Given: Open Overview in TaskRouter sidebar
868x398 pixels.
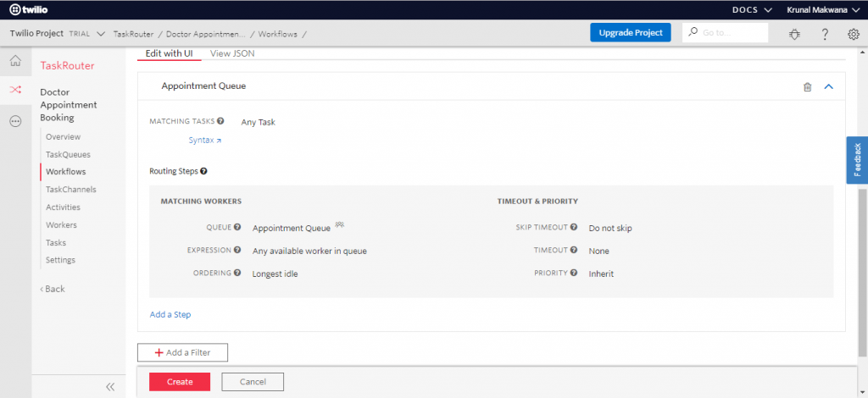Looking at the screenshot, I should coord(63,136).
